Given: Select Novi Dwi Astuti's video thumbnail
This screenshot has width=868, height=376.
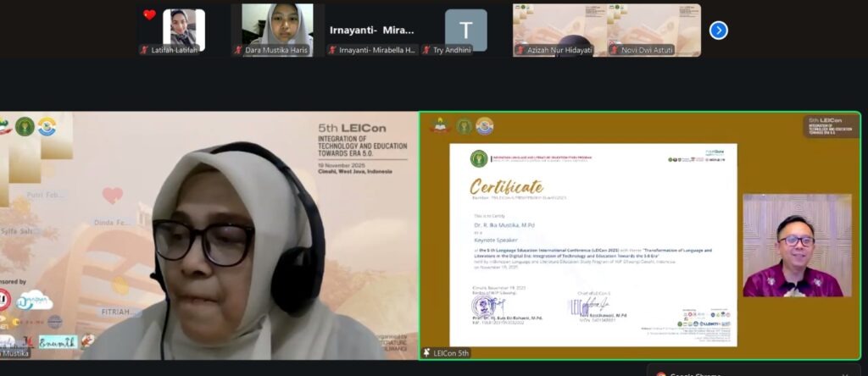Looking at the screenshot, I should [653, 25].
